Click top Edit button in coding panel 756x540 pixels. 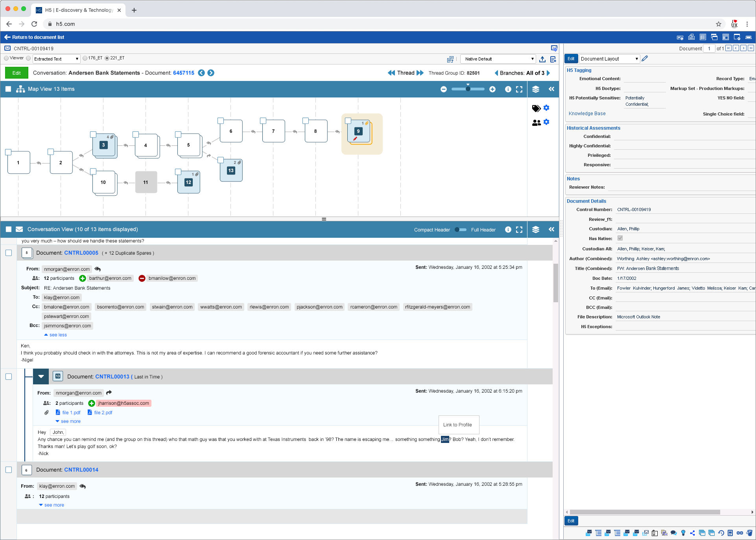(x=571, y=59)
